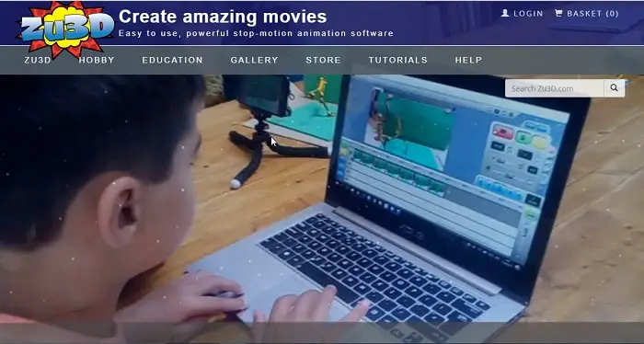Select the HELP menu item
This screenshot has width=644, height=344.
468,60
